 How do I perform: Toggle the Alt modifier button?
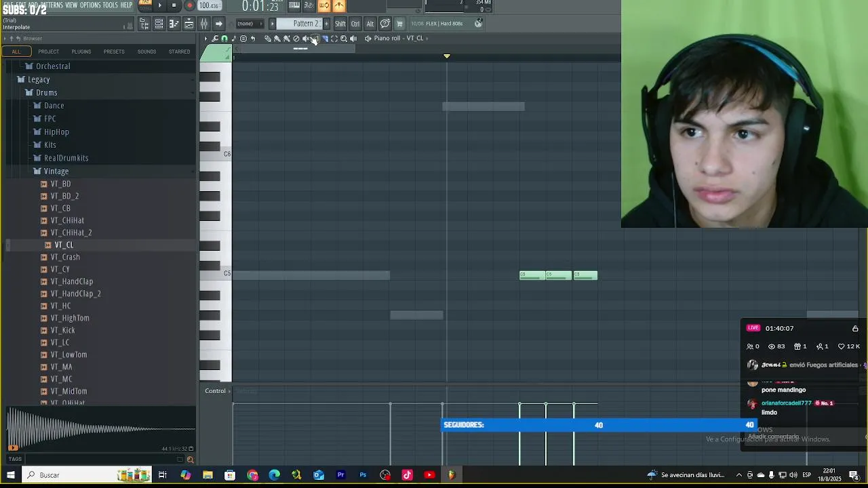370,24
